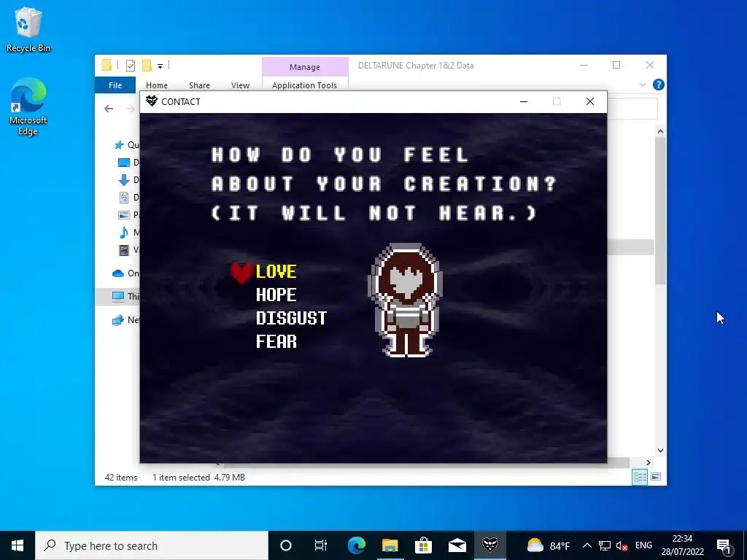The width and height of the screenshot is (747, 560).
Task: Switch Explorer to details view
Action: tap(640, 477)
